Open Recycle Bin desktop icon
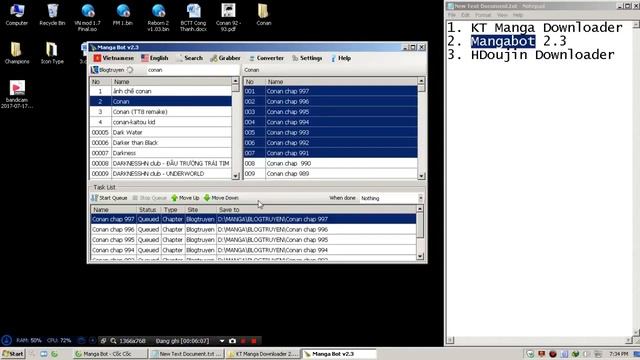Screen dimensions: 640x360 coord(52,14)
